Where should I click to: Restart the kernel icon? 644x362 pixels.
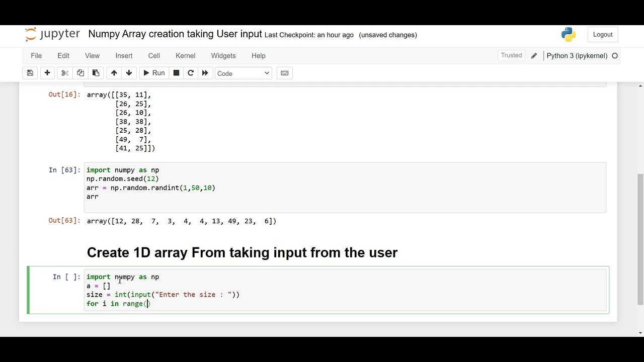pos(191,73)
